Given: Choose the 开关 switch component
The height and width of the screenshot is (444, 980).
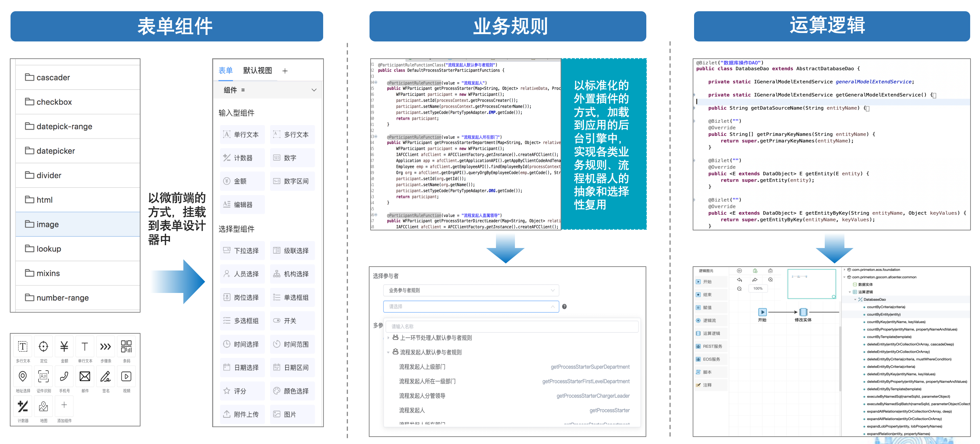Looking at the screenshot, I should 292,321.
